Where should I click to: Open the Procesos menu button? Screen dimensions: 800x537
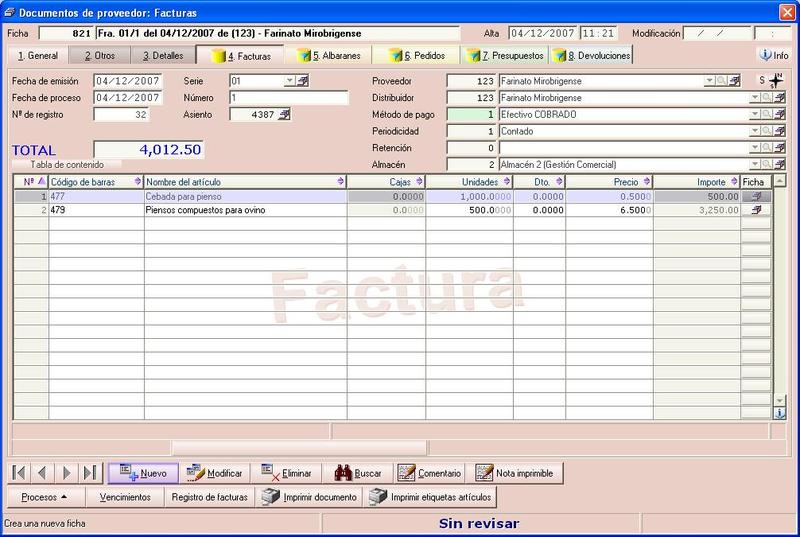pyautogui.click(x=44, y=497)
